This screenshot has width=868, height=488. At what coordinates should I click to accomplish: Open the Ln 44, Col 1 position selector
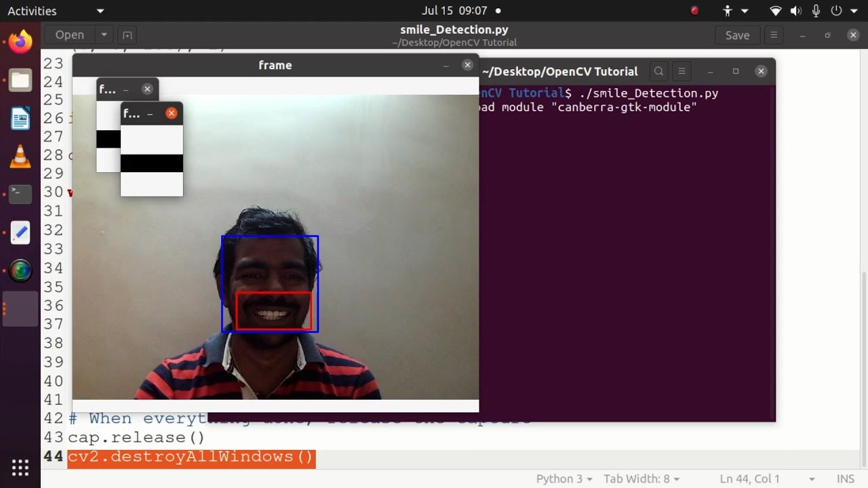coord(767,479)
